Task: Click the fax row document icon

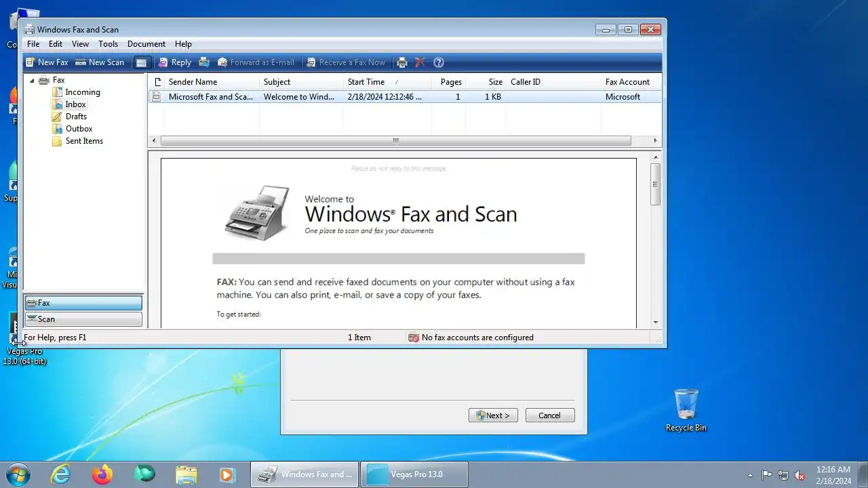Action: [157, 97]
